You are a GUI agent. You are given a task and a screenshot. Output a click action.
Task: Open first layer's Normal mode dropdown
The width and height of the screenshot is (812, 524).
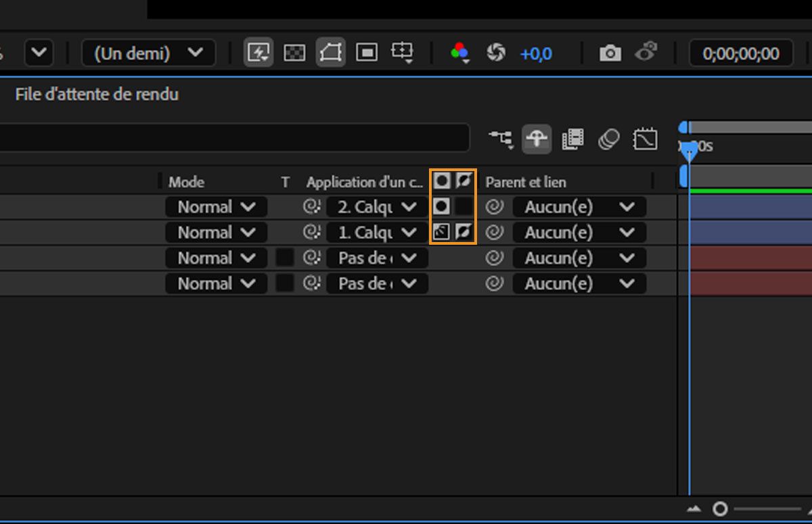[217, 207]
